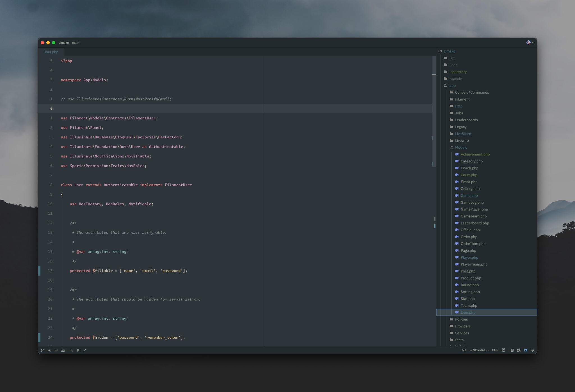Image resolution: width=575 pixels, height=392 pixels.
Task: Expand the Http folder
Action: 487,106
